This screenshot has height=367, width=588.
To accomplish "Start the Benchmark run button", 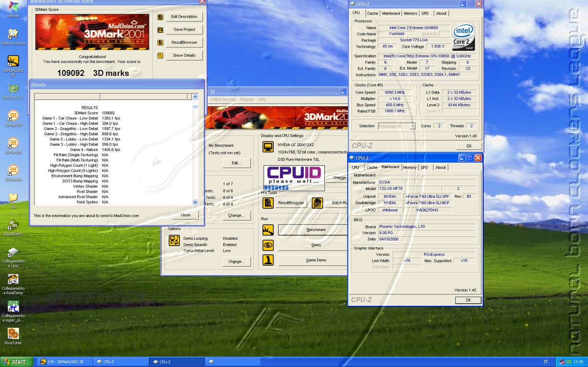I will pyautogui.click(x=312, y=230).
